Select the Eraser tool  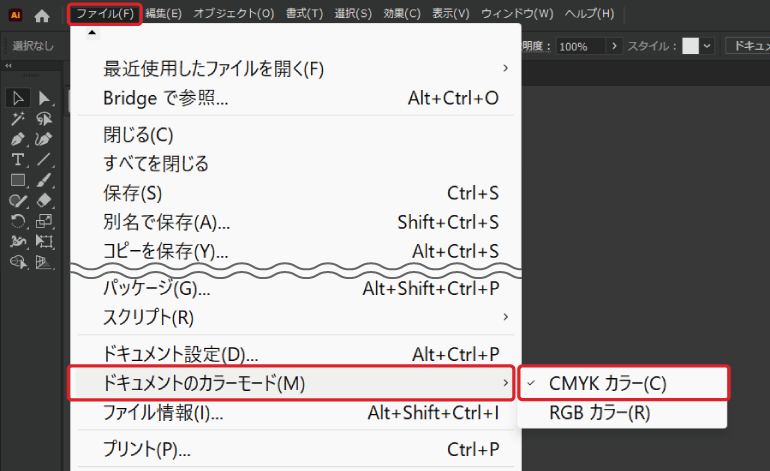click(x=44, y=201)
